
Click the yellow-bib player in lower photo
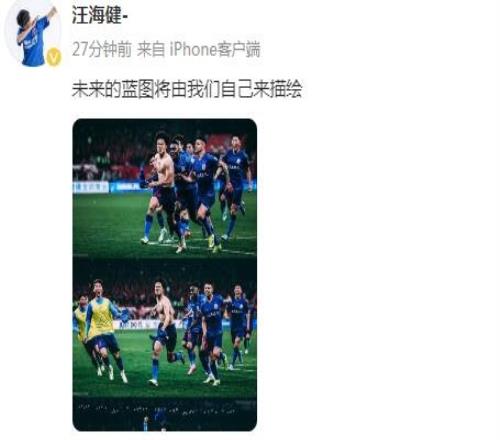tap(102, 330)
